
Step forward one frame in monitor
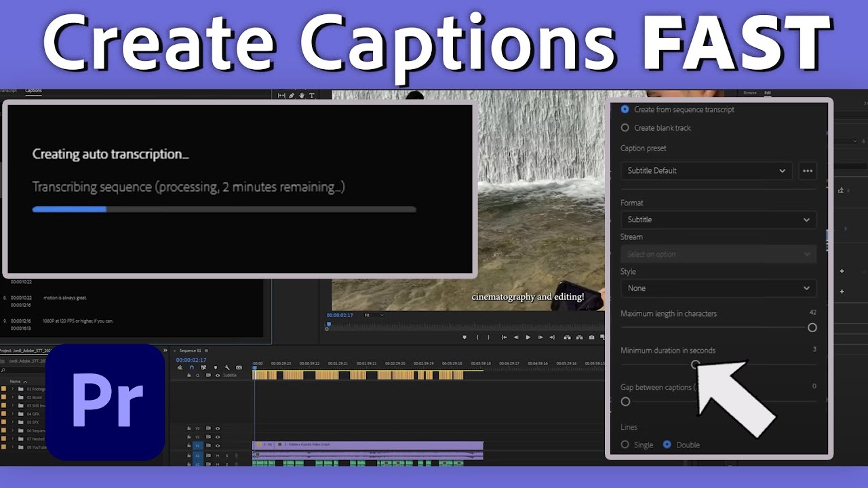(x=540, y=337)
